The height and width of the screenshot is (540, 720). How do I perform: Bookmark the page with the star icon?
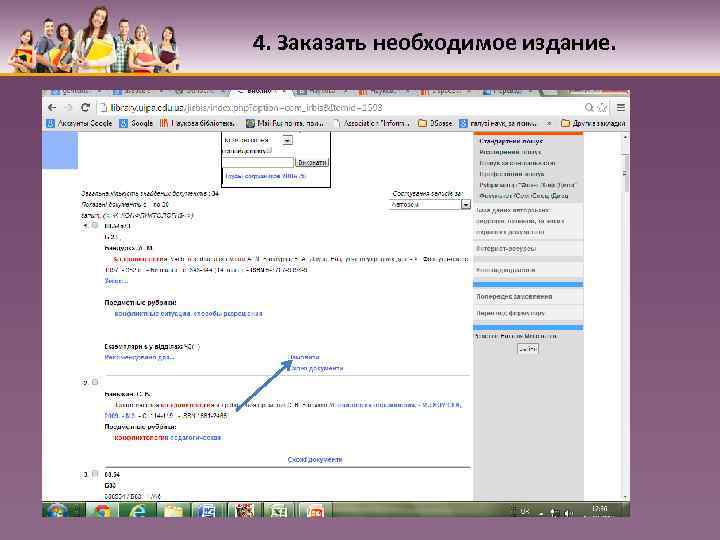coord(602,107)
